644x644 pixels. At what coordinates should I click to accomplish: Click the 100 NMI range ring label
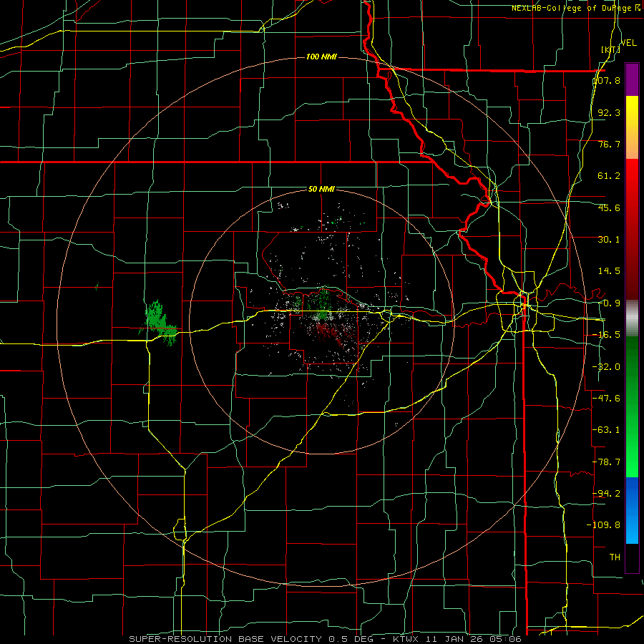[x=321, y=57]
